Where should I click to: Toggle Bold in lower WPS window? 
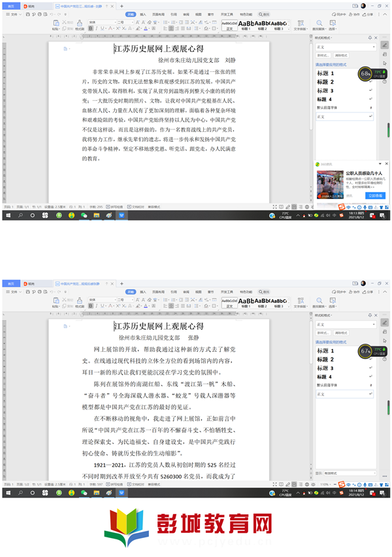(91, 305)
